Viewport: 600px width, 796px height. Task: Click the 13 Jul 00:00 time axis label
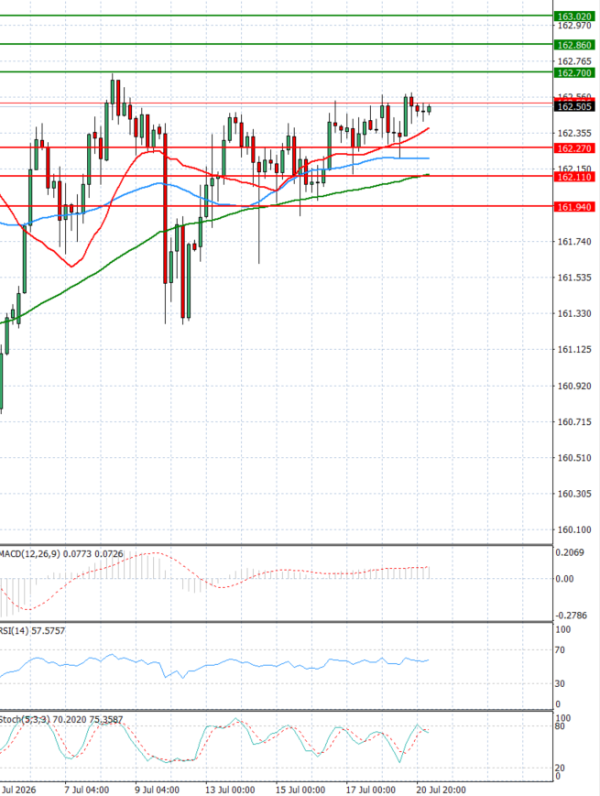(x=229, y=790)
